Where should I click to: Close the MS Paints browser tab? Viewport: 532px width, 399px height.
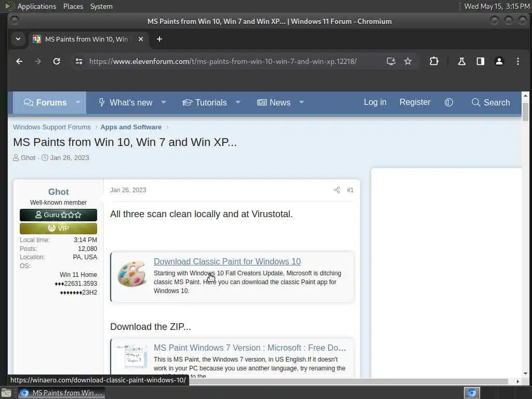pyautogui.click(x=141, y=39)
